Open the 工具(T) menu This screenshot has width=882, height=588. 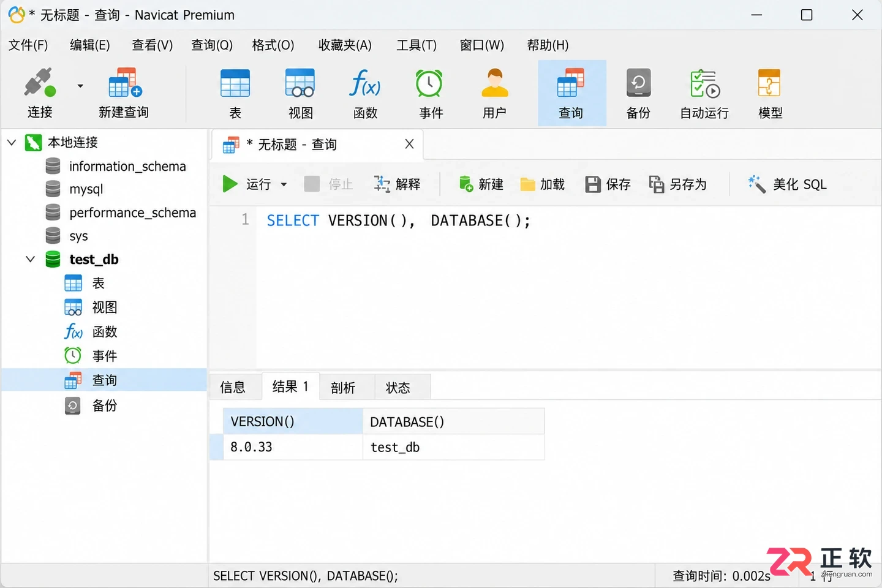(417, 45)
